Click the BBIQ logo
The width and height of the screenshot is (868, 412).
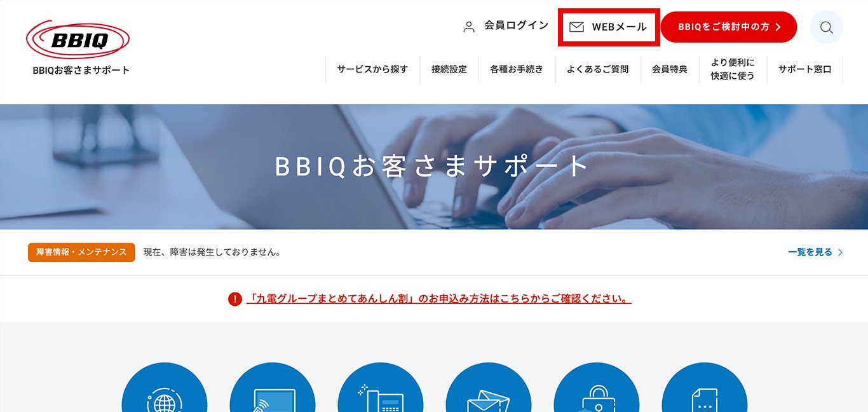tap(78, 40)
